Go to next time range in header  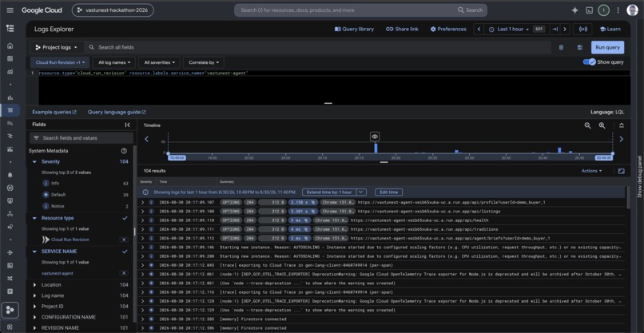(565, 30)
